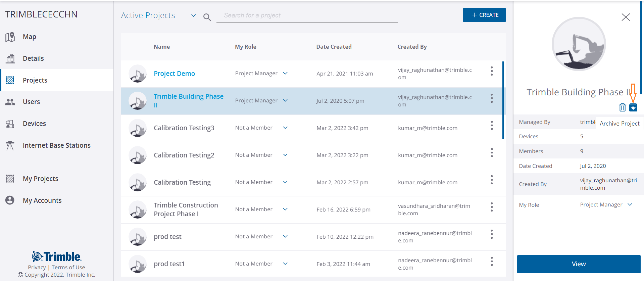Open kebab menu for Trimble Construction Project
The image size is (644, 281).
click(x=492, y=207)
